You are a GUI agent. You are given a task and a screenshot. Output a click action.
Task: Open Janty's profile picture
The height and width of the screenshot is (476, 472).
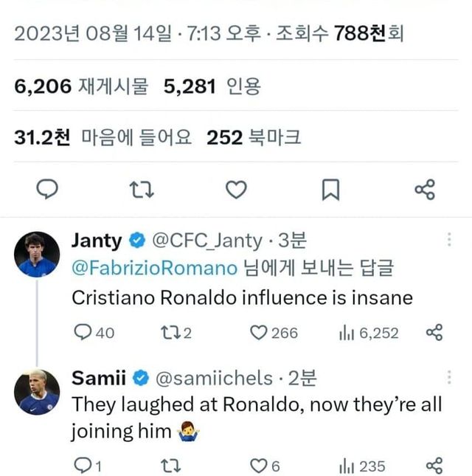click(37, 255)
